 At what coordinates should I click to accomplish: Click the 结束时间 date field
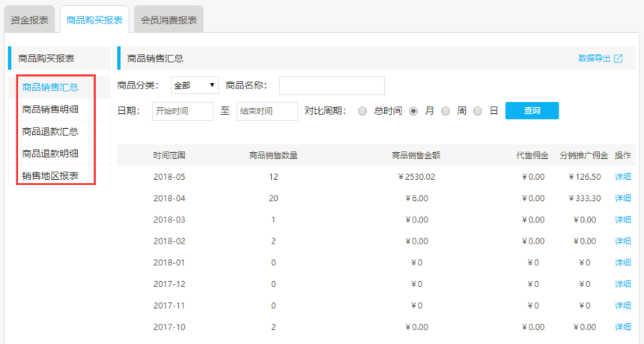[267, 111]
